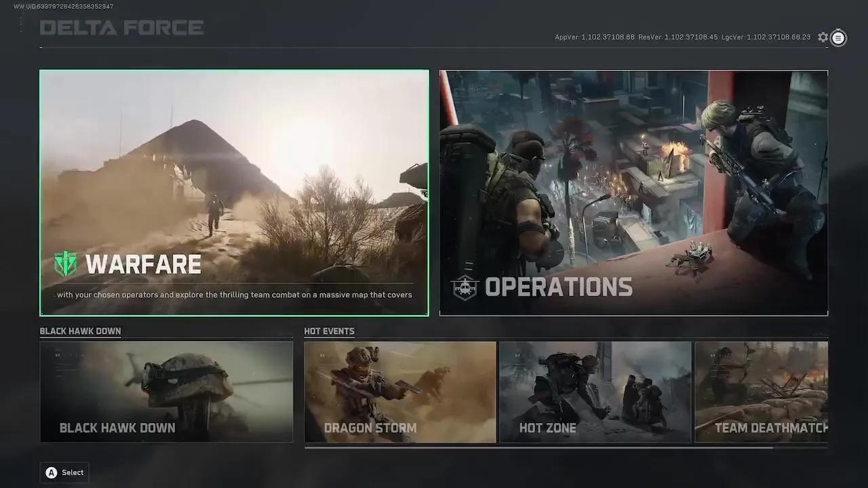The height and width of the screenshot is (488, 868).
Task: Open the Dragon Storm event card
Action: [x=400, y=392]
